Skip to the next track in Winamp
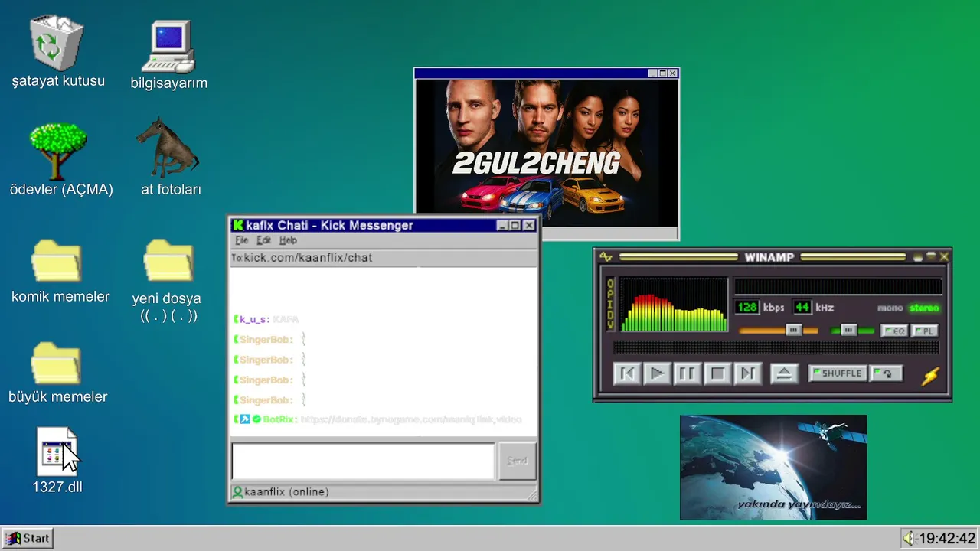This screenshot has height=551, width=980. tap(747, 373)
